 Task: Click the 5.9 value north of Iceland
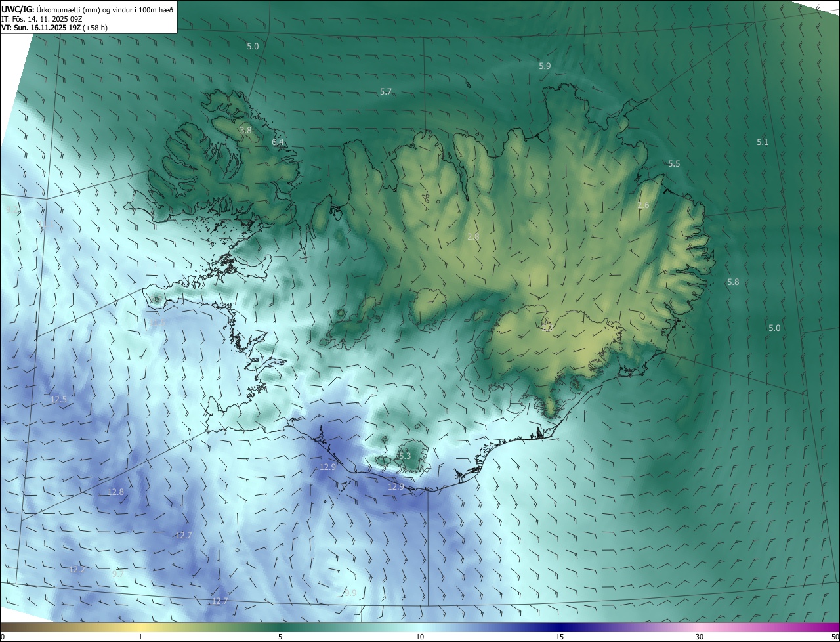[545, 66]
